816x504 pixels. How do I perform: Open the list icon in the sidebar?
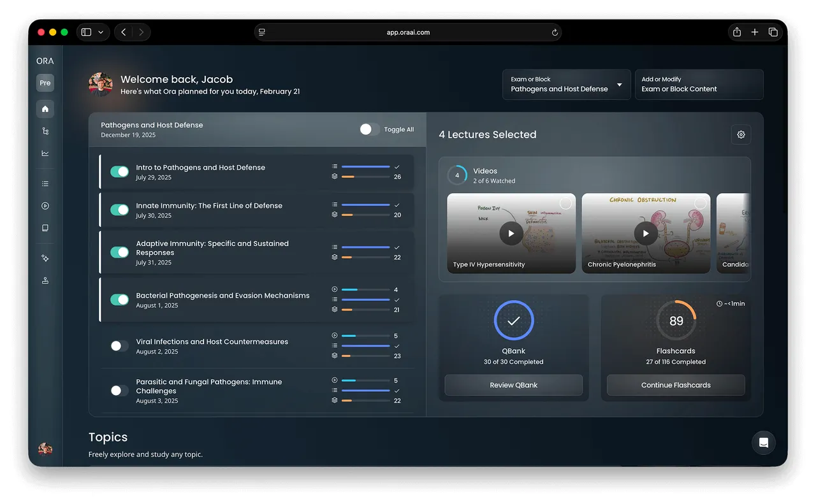[45, 184]
